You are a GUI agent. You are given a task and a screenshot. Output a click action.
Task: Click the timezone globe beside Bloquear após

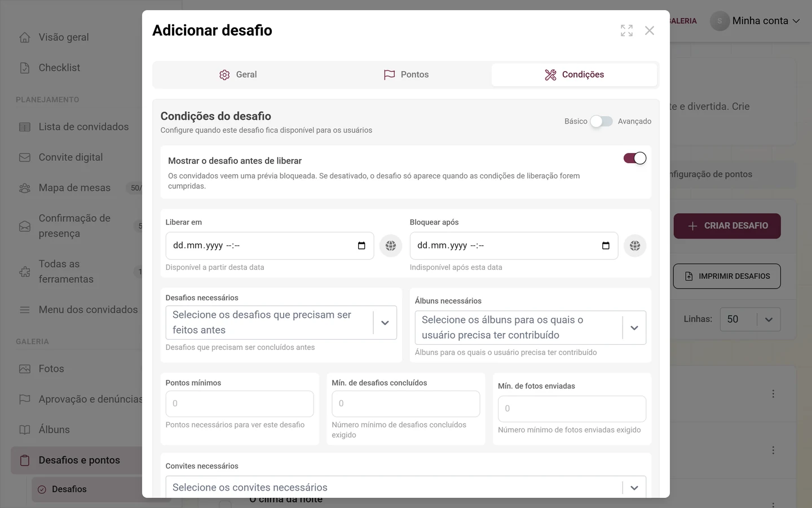click(x=635, y=246)
